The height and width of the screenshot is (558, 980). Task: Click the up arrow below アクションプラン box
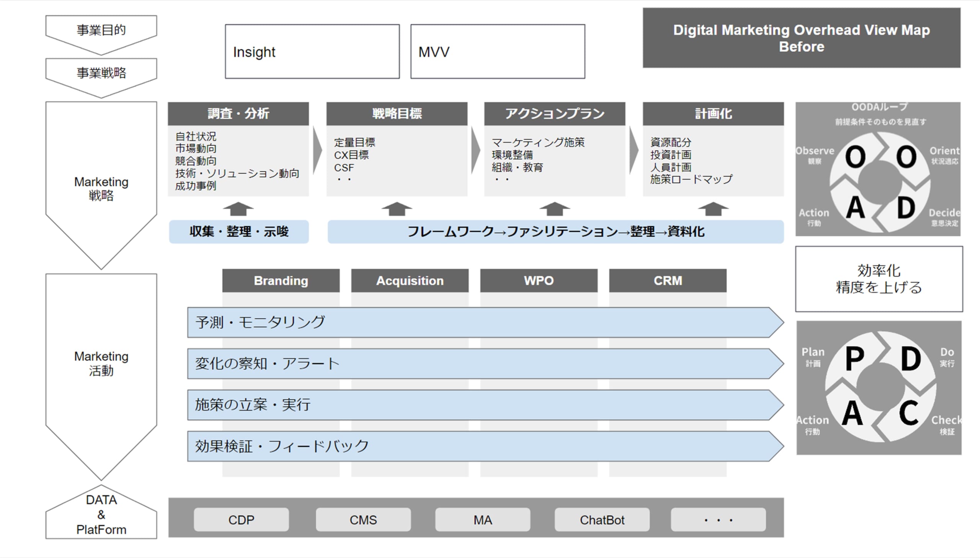click(555, 209)
